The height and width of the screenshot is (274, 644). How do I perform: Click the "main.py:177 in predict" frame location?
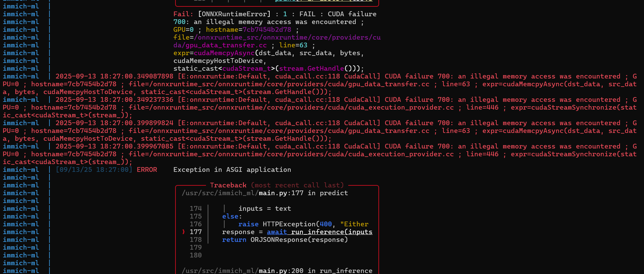[x=303, y=193]
